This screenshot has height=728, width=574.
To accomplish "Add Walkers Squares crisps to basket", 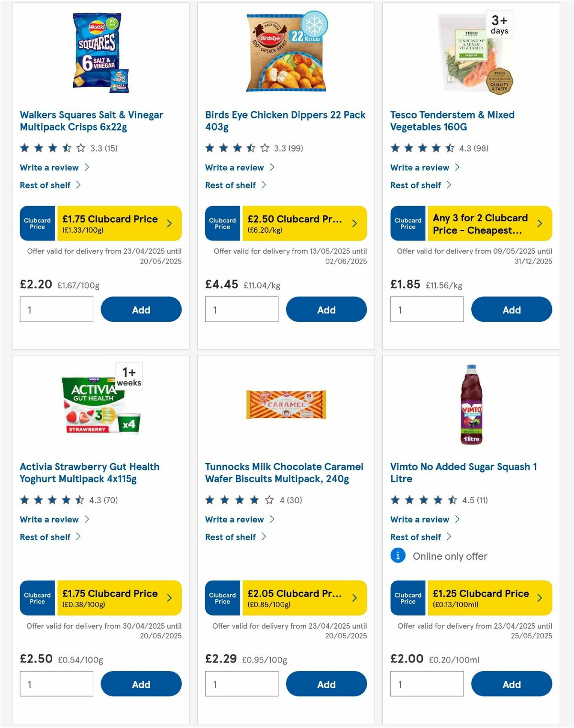I will click(141, 309).
